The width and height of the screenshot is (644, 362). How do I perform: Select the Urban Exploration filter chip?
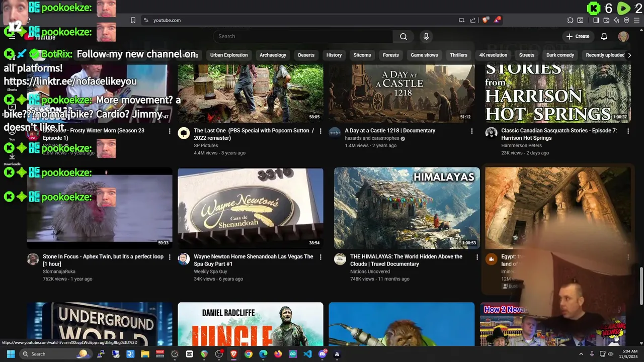(229, 55)
